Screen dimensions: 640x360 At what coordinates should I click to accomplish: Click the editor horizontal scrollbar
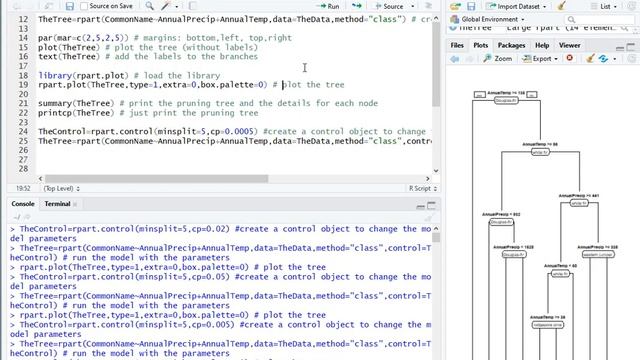point(156,179)
